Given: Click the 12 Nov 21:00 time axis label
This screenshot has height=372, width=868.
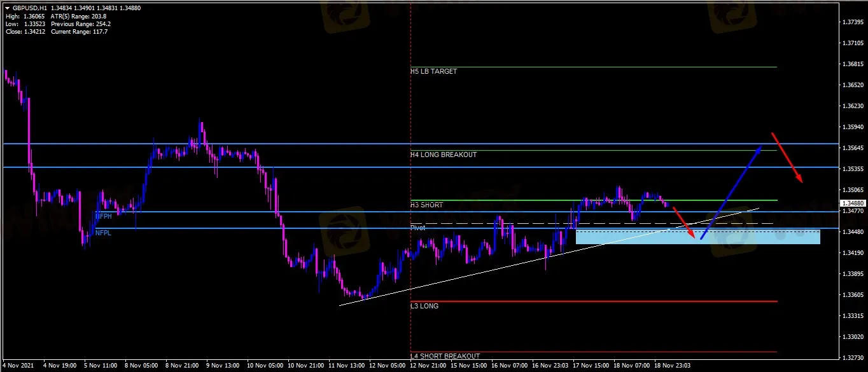Looking at the screenshot, I should 427,366.
